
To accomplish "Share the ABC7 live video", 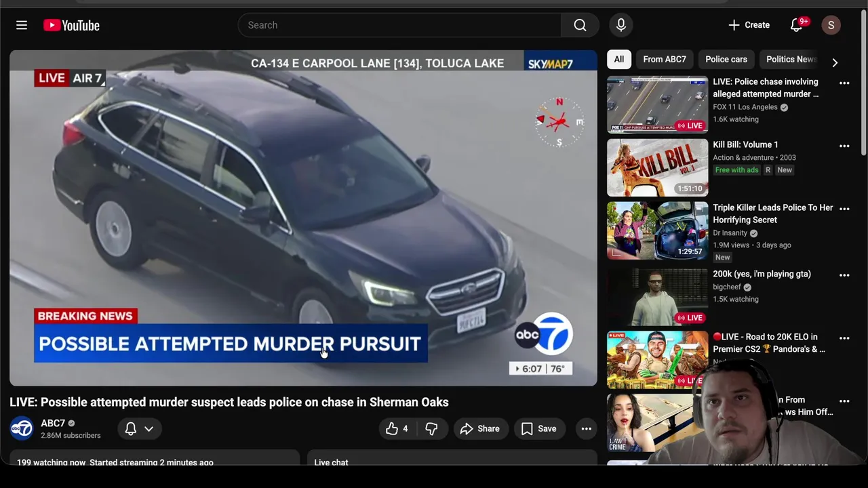I will point(480,428).
